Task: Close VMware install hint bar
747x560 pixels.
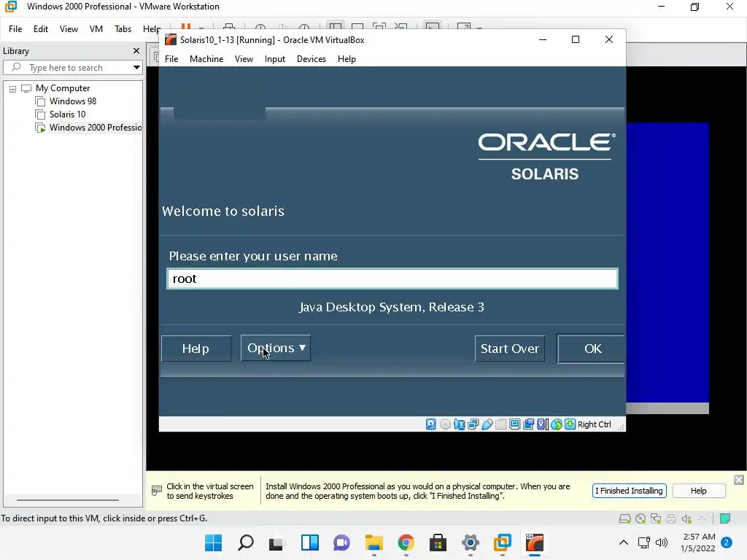Action: pos(739,480)
